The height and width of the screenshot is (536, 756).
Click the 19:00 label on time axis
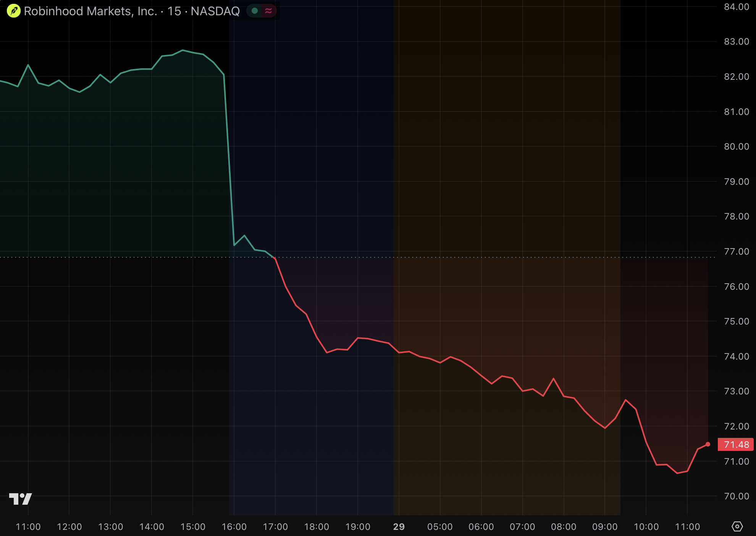[358, 527]
